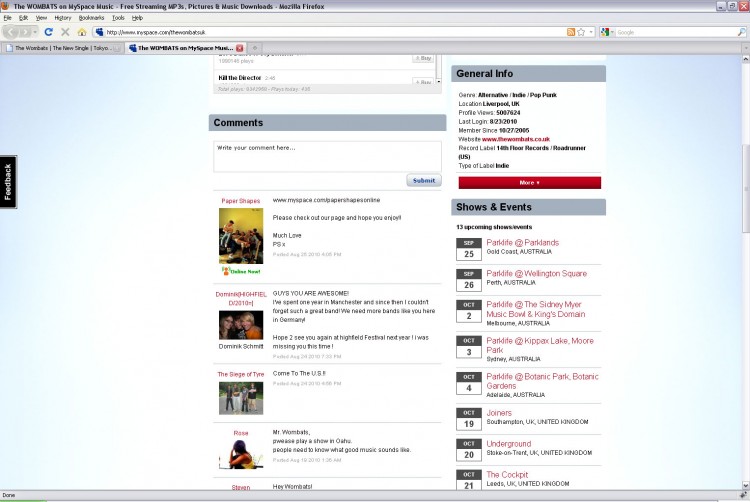Open a new tab with the plus button
The height and width of the screenshot is (502, 750).
point(255,48)
